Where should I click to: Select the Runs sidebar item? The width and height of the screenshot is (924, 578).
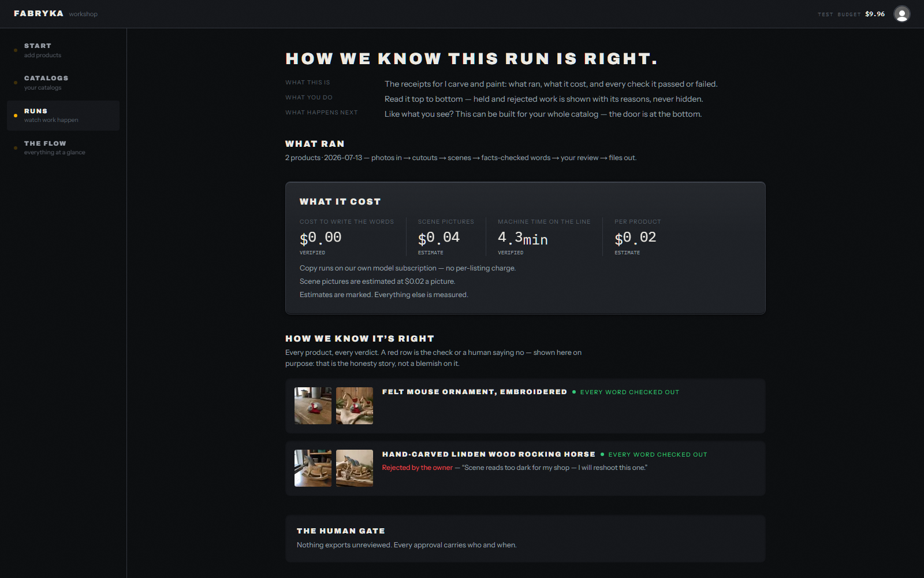point(63,115)
